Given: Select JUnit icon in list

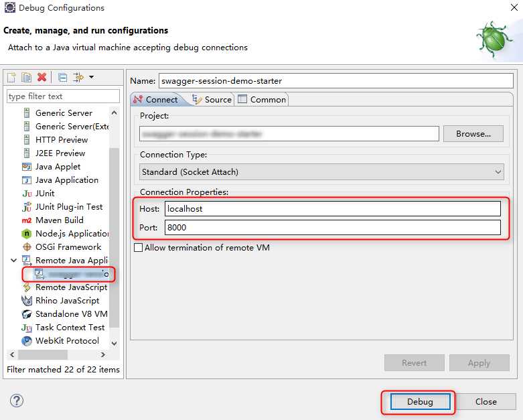Looking at the screenshot, I should 27,194.
